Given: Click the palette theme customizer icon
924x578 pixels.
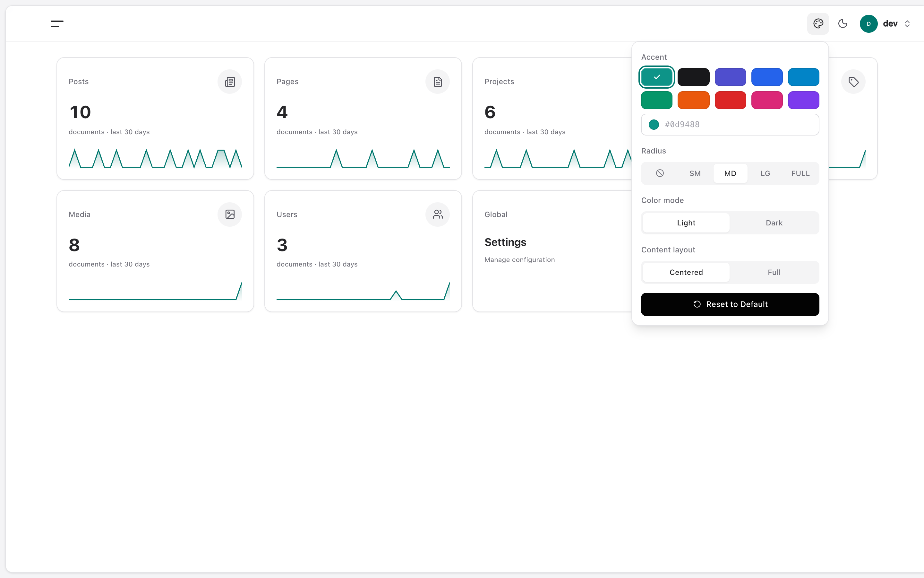Looking at the screenshot, I should coord(818,24).
